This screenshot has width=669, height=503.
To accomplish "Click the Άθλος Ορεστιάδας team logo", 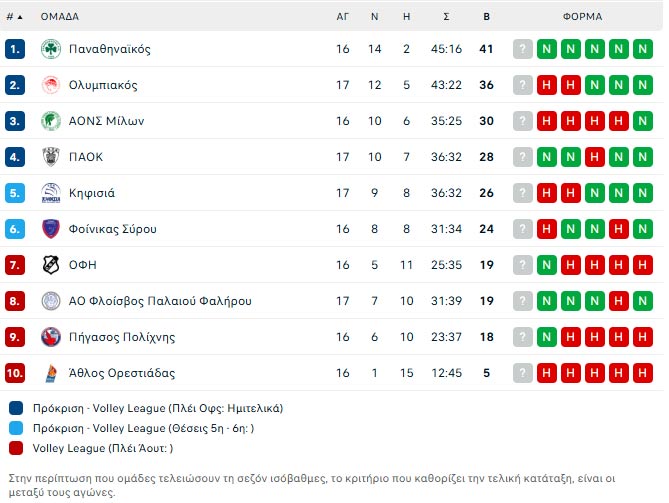I will tap(51, 373).
